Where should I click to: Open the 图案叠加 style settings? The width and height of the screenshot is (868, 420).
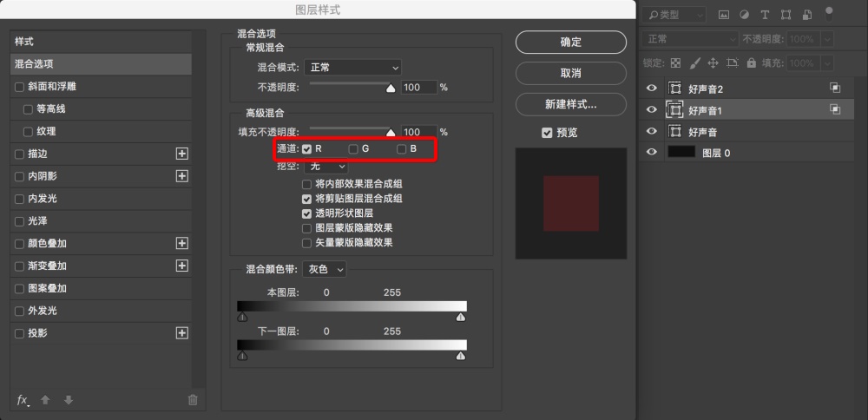[101, 288]
